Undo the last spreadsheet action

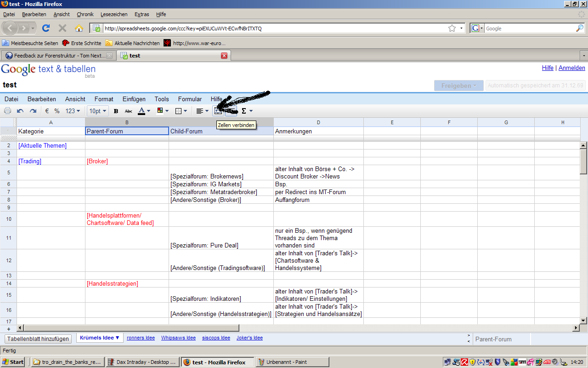(x=20, y=111)
